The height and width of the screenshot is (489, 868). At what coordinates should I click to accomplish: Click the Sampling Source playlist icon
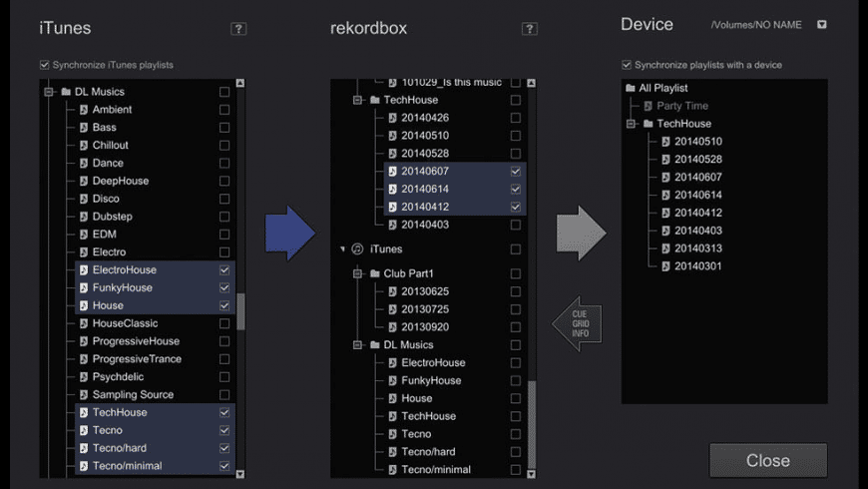pyautogui.click(x=84, y=395)
